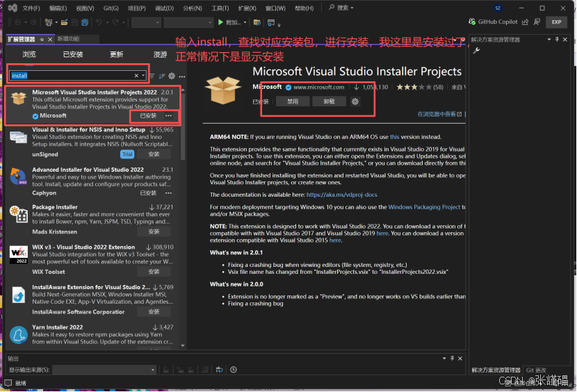Click the Find in Files folder-search icon
This screenshot has width=577, height=392.
tap(257, 22)
